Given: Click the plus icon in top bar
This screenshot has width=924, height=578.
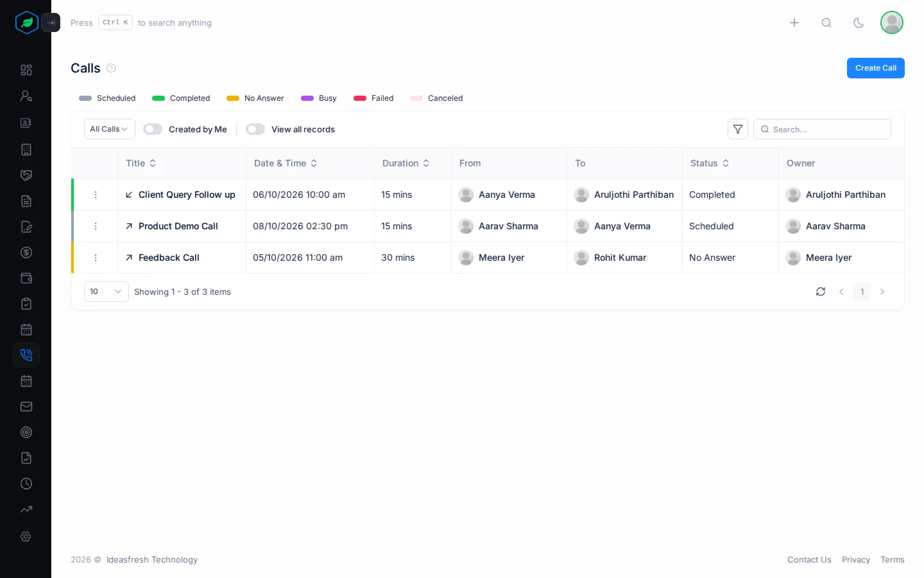Looking at the screenshot, I should [x=794, y=23].
